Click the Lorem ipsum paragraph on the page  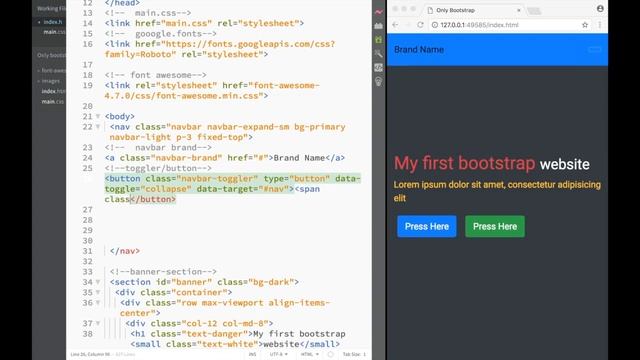point(497,191)
